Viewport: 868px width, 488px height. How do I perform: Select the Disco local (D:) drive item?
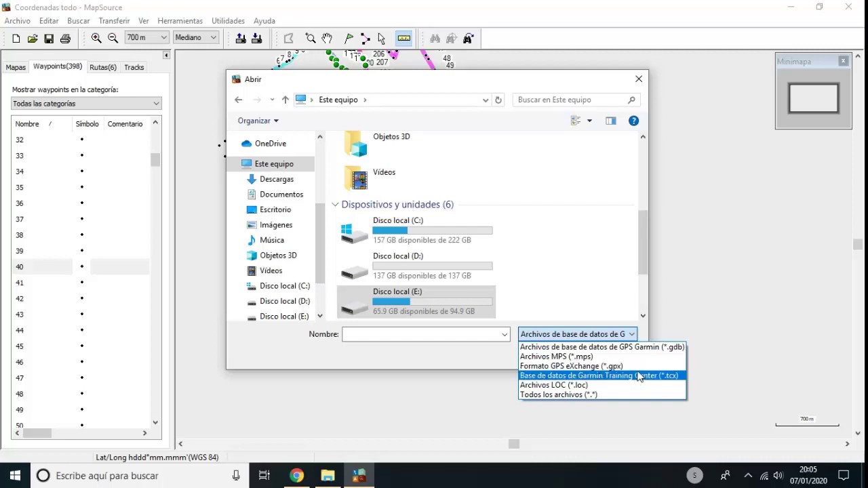(416, 266)
